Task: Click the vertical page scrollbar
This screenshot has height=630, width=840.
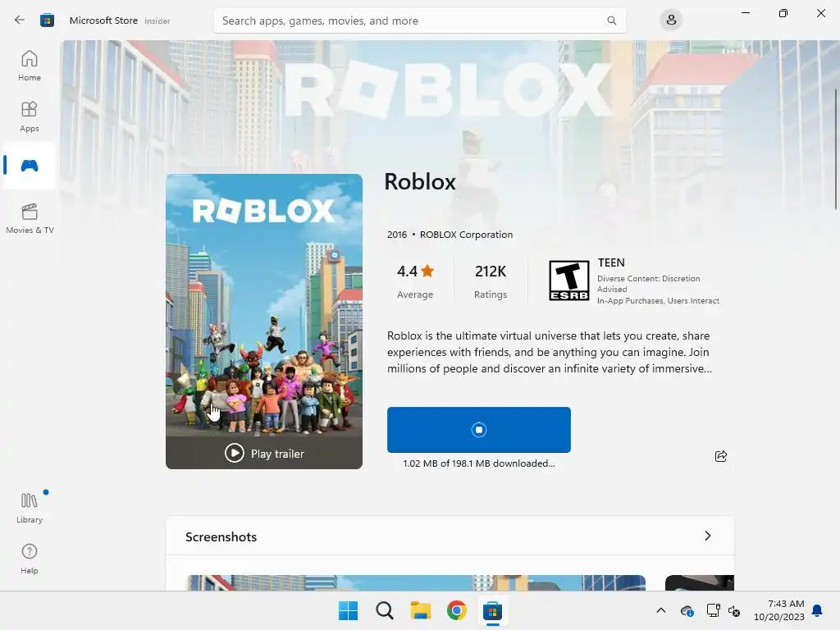Action: pos(836,149)
